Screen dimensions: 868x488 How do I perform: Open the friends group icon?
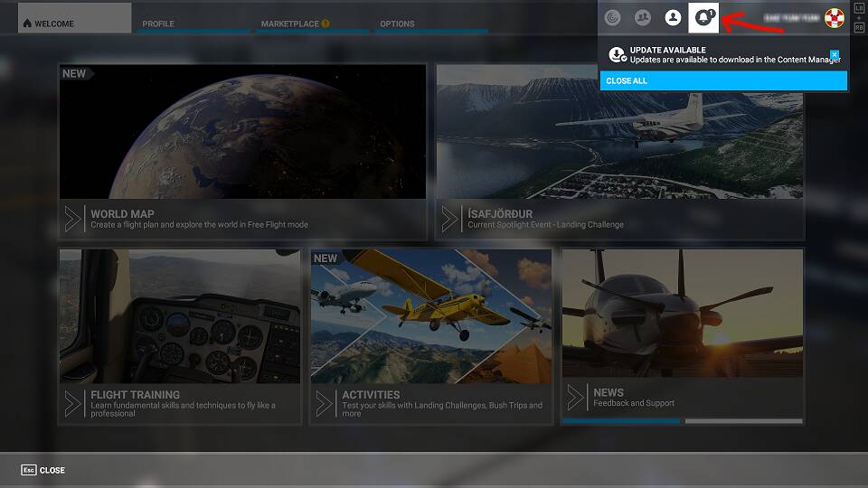pos(642,18)
